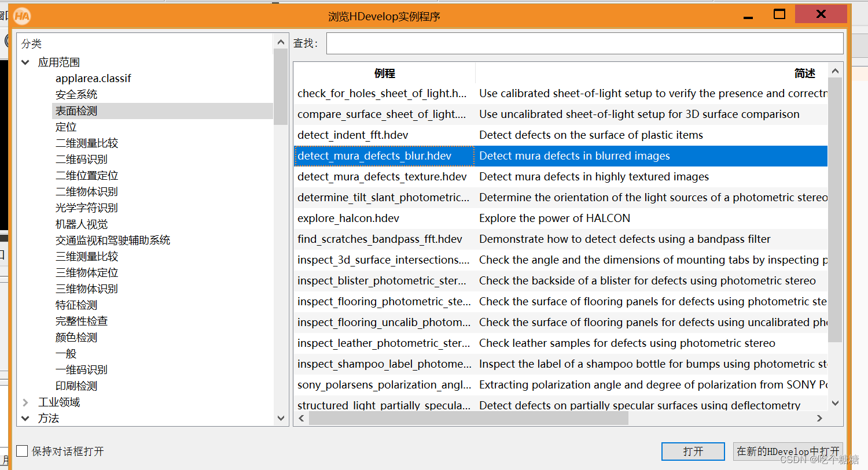Select inspect_blister_photometric_stereo example

coord(382,281)
